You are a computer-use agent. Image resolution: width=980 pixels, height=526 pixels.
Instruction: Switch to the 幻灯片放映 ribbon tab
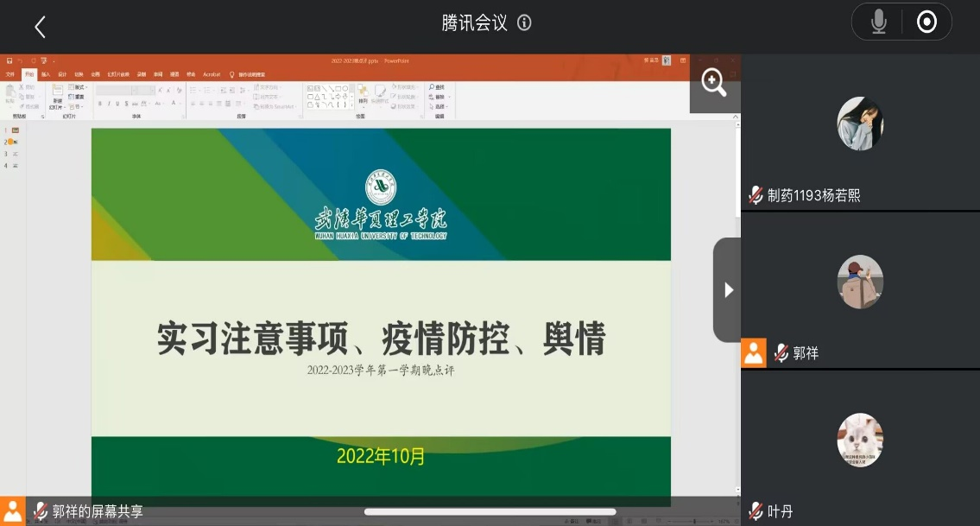pos(119,74)
